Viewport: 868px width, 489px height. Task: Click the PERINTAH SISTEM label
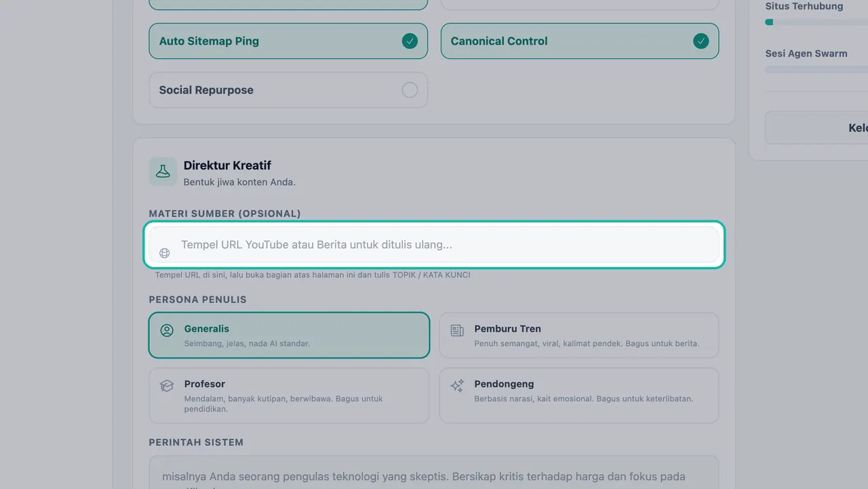click(196, 442)
